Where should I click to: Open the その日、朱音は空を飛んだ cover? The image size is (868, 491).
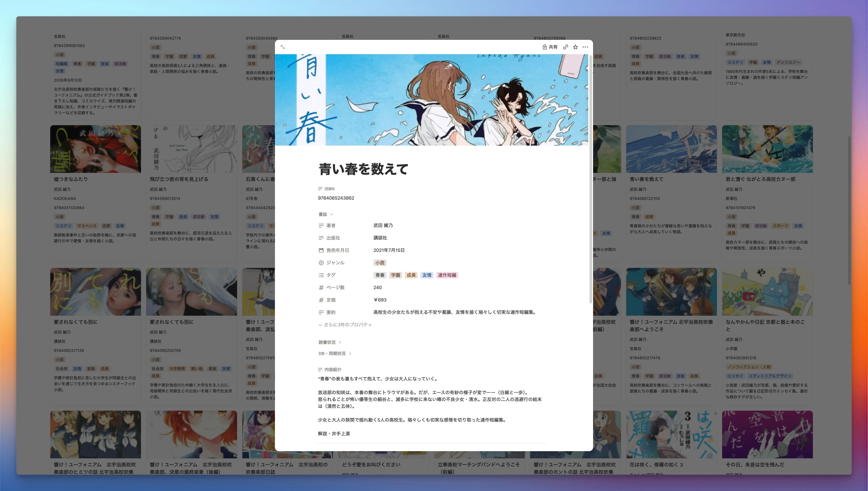point(767,434)
